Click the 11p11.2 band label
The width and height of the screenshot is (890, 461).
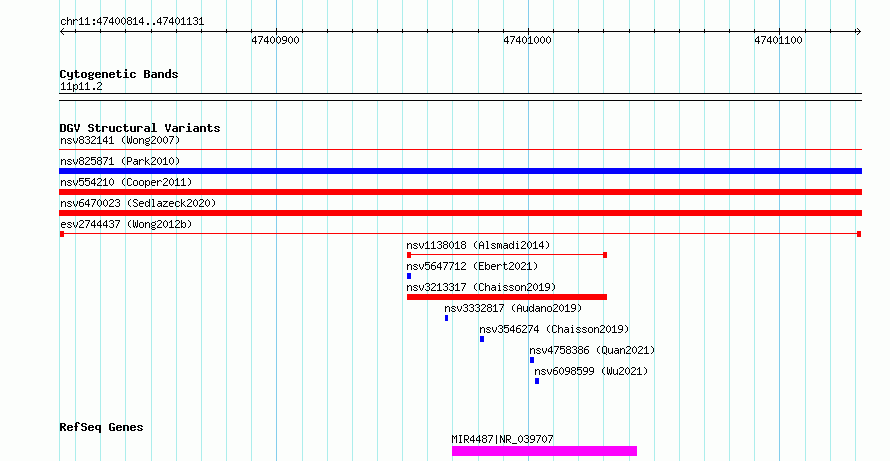click(81, 86)
